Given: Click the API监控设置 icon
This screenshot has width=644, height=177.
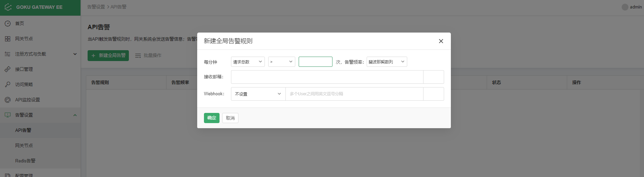Looking at the screenshot, I should click(x=7, y=100).
